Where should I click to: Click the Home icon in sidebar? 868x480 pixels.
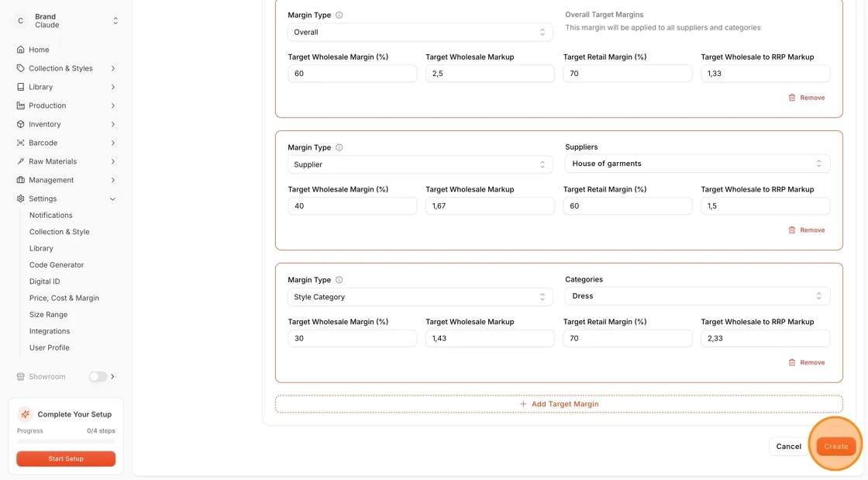[x=20, y=50]
